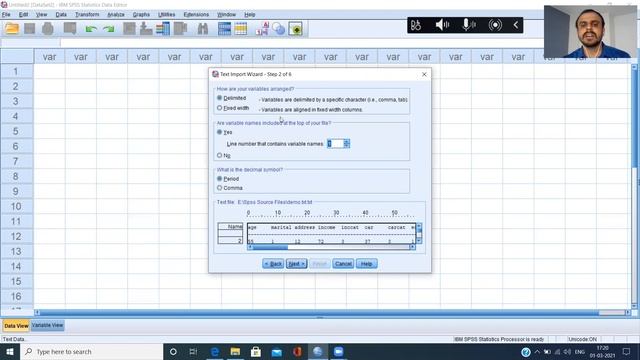
Task: Select No for variable names included
Action: 220,156
